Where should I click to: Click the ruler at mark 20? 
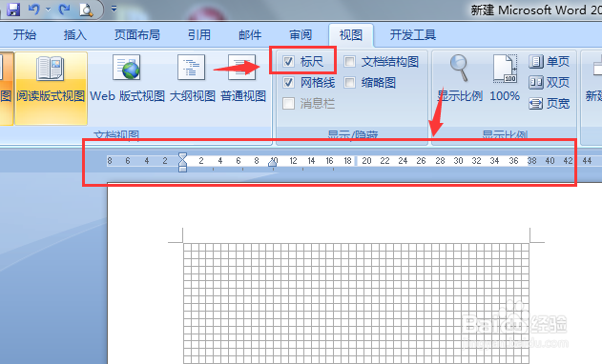(366, 161)
